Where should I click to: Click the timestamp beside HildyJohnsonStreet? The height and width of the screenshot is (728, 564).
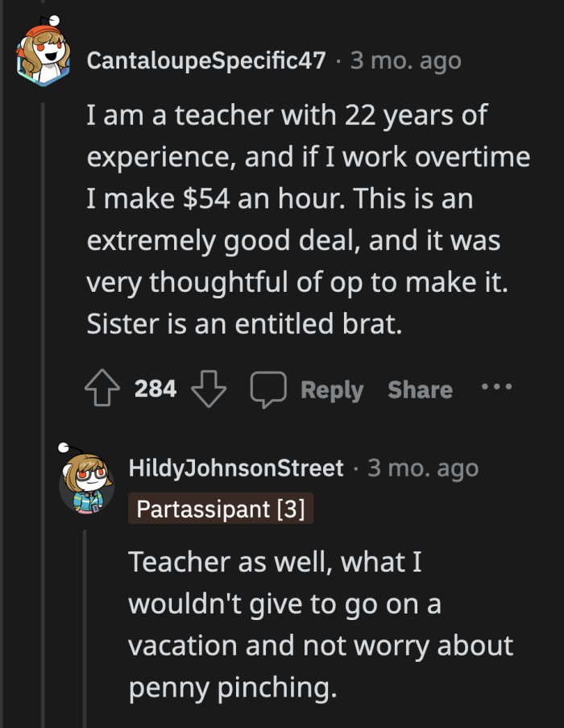click(424, 468)
